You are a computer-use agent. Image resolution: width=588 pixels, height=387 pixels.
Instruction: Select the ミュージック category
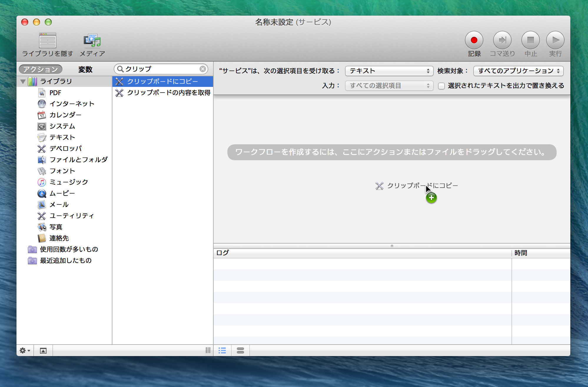(x=64, y=182)
